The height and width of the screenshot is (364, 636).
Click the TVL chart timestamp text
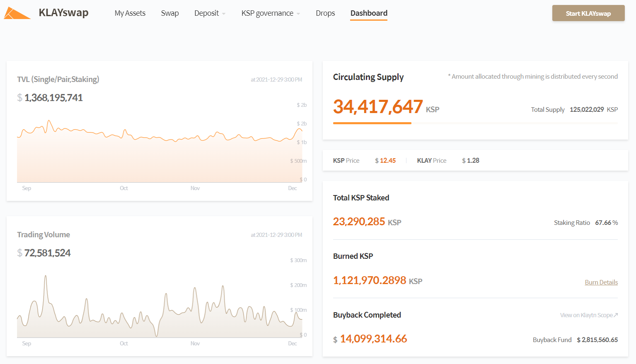point(276,80)
